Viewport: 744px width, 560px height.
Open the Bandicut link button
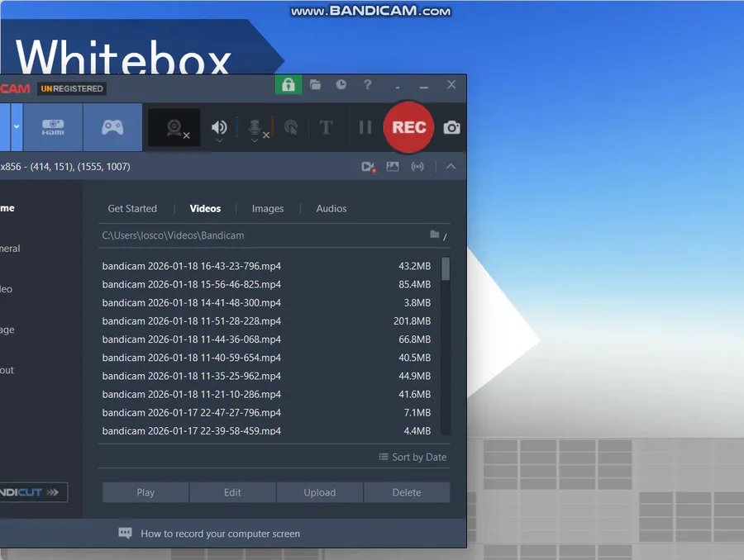[32, 492]
